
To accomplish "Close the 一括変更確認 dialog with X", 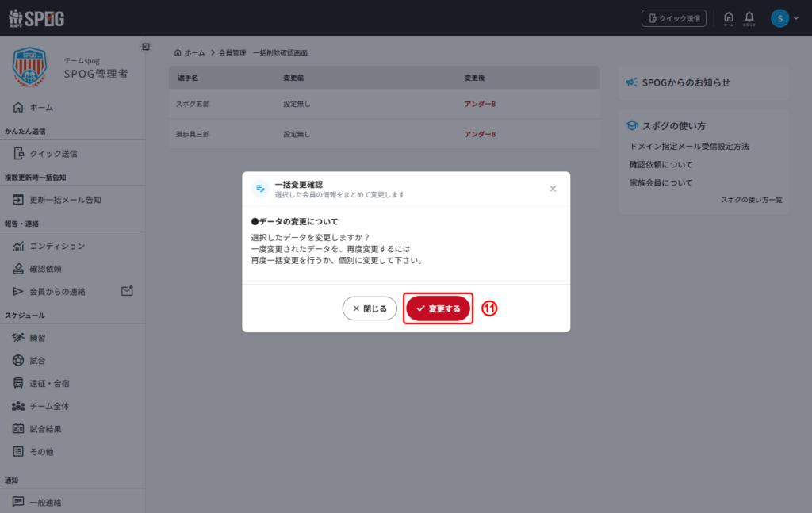I will click(553, 189).
